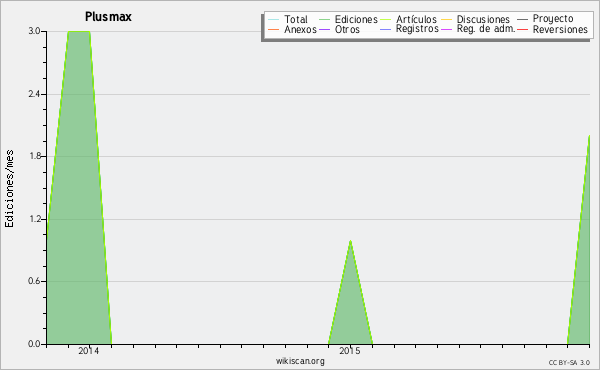This screenshot has height=370, width=600.
Task: Click the Plusmax chart title
Action: [x=108, y=17]
